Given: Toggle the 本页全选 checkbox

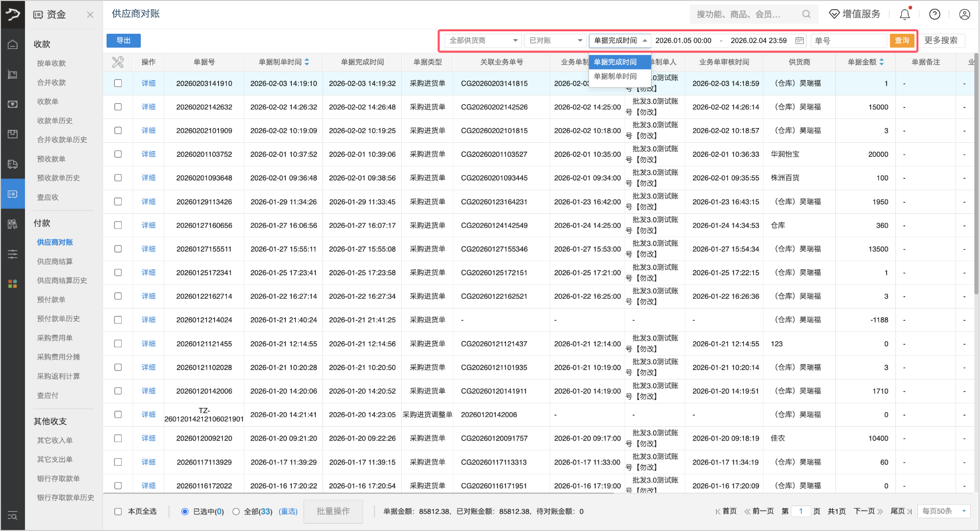Looking at the screenshot, I should point(118,511).
